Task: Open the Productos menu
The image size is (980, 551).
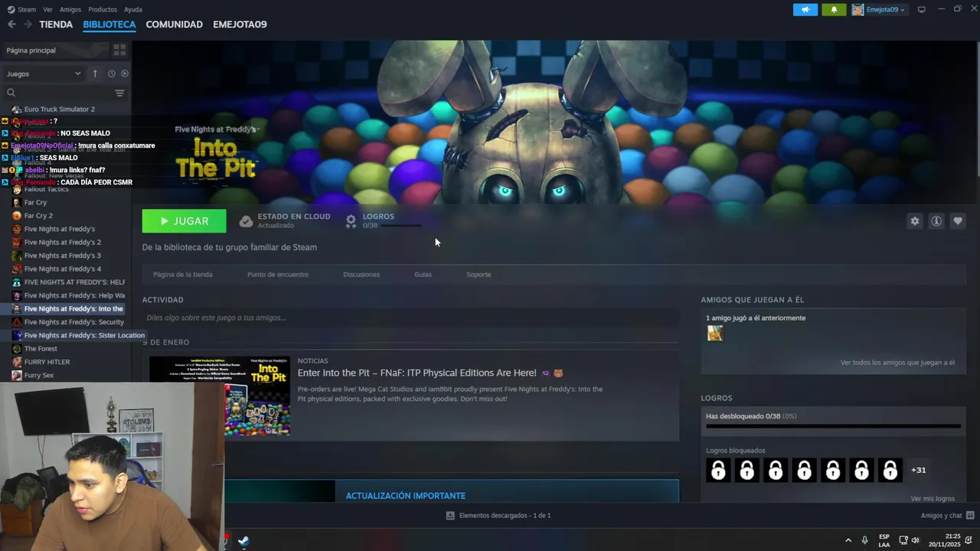Action: pyautogui.click(x=103, y=9)
